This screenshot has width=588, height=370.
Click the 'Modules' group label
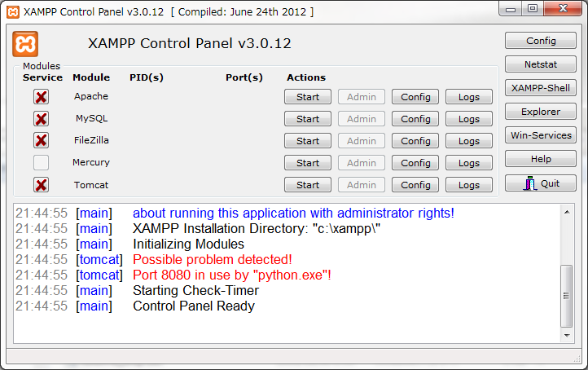[42, 66]
